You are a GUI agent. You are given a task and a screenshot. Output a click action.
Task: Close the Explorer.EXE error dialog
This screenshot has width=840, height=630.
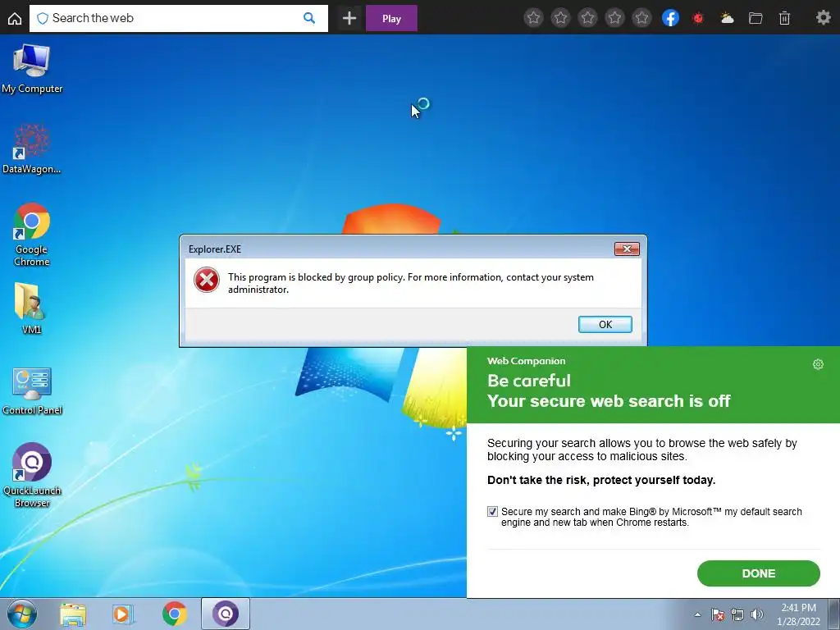click(x=627, y=249)
